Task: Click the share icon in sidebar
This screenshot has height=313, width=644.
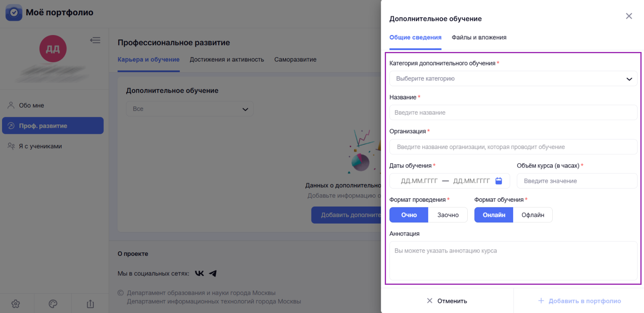Action: tap(90, 304)
